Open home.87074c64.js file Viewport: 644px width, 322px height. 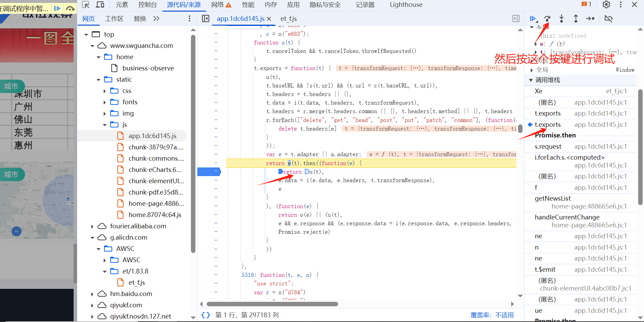click(x=155, y=215)
